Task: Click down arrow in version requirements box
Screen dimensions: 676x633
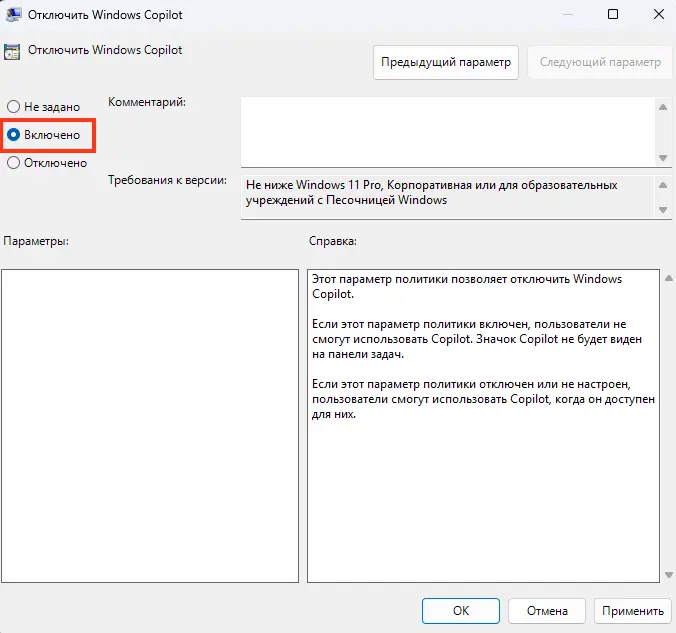Action: [662, 210]
